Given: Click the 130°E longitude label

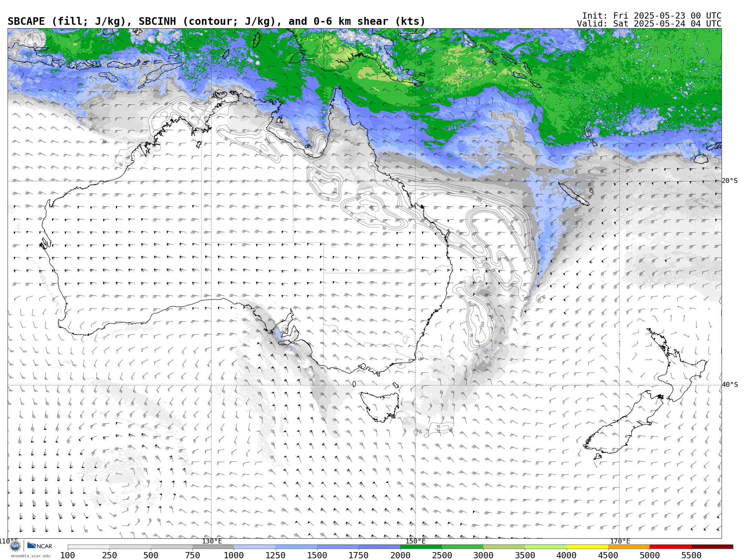Looking at the screenshot, I should tap(212, 541).
